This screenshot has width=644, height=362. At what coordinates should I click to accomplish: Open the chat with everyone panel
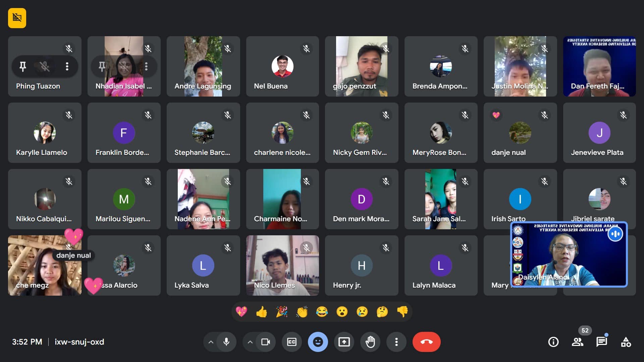pos(601,342)
